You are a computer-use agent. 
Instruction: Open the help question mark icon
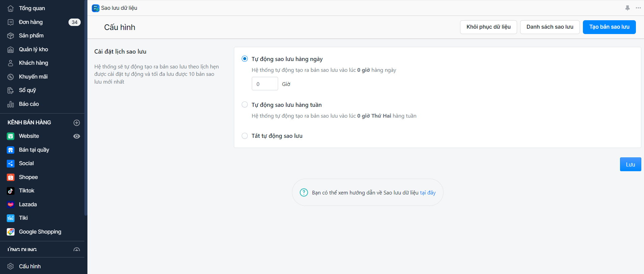click(x=304, y=192)
